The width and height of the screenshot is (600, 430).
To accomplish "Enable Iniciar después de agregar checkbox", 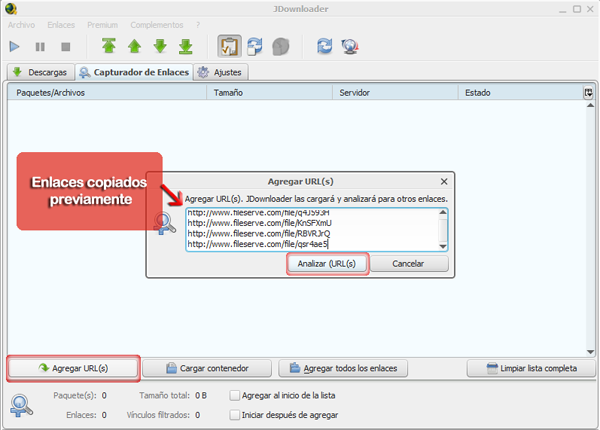I will point(235,415).
